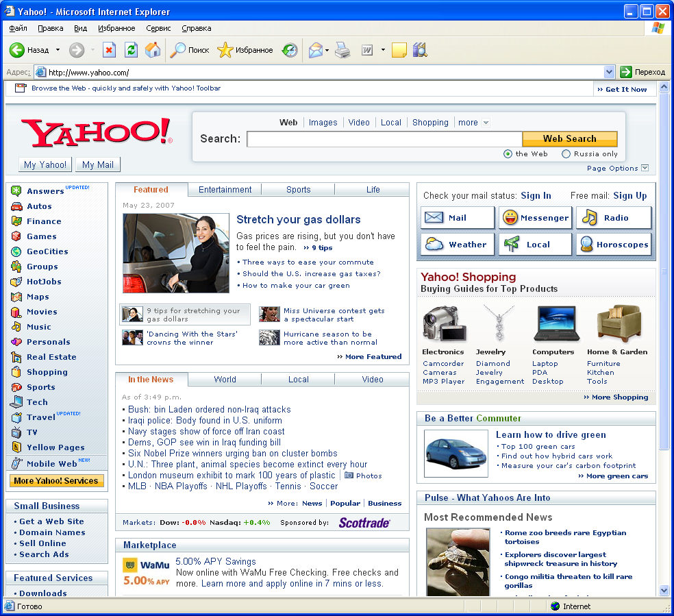The height and width of the screenshot is (616, 674).
Task: Click the GeoCities globe icon in sidebar
Action: tap(16, 251)
